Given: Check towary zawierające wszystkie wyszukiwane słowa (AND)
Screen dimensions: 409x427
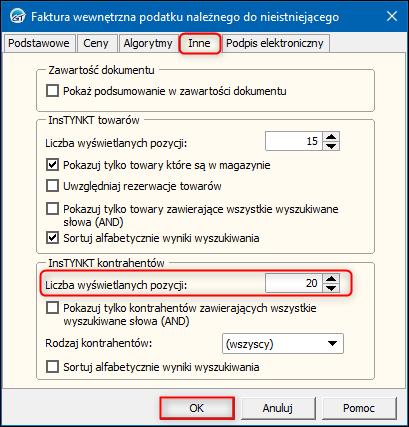Looking at the screenshot, I should point(52,209).
